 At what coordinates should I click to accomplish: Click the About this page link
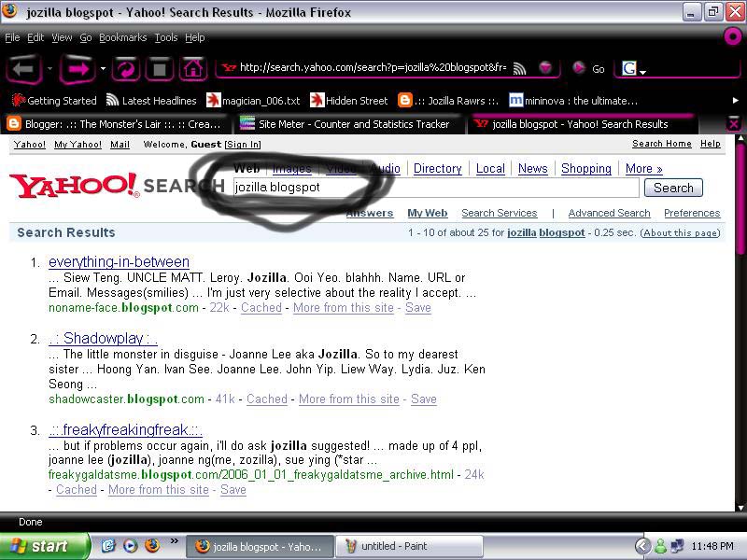[x=680, y=232]
